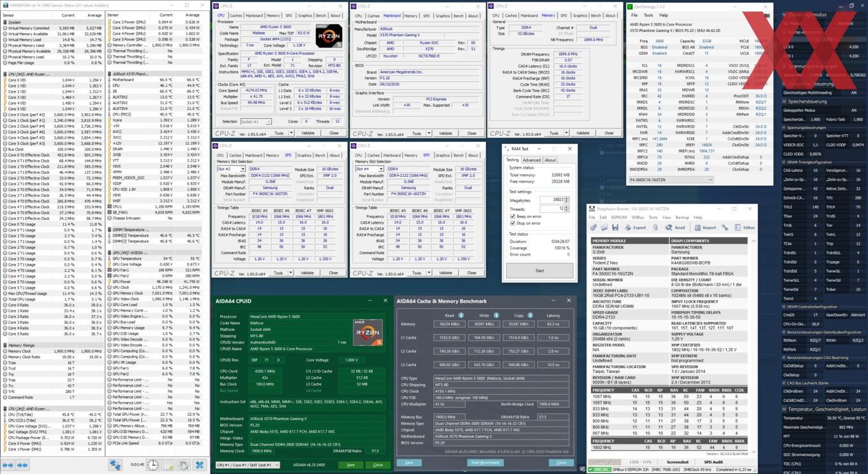The height and width of the screenshot is (474, 868).
Task: Click the HWiNFO network computers icon
Action: (x=115, y=465)
